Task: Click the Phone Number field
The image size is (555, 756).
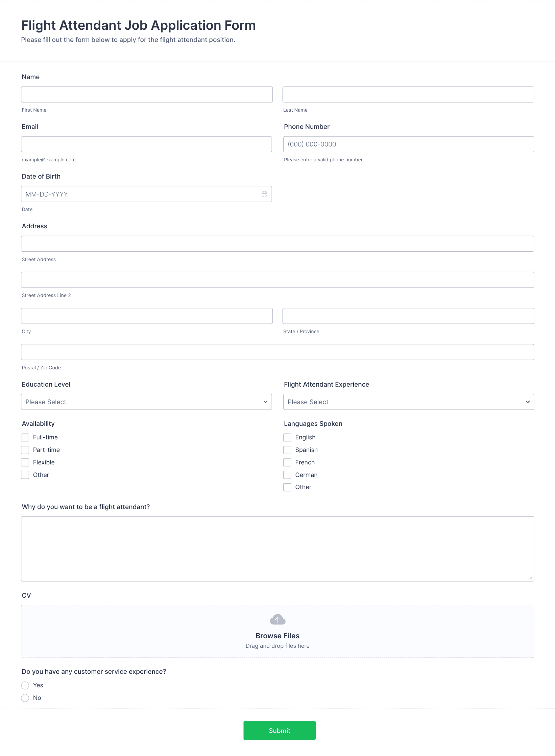Action: (409, 144)
